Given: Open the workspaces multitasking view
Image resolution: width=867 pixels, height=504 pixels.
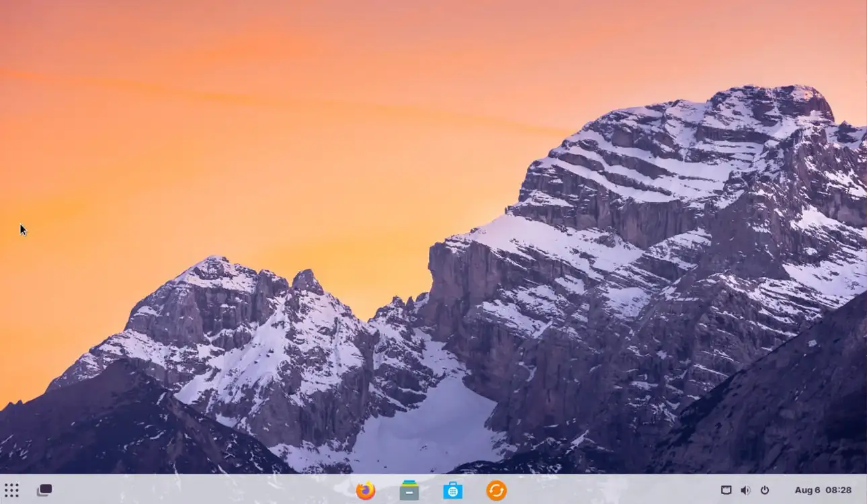Looking at the screenshot, I should coord(44,491).
